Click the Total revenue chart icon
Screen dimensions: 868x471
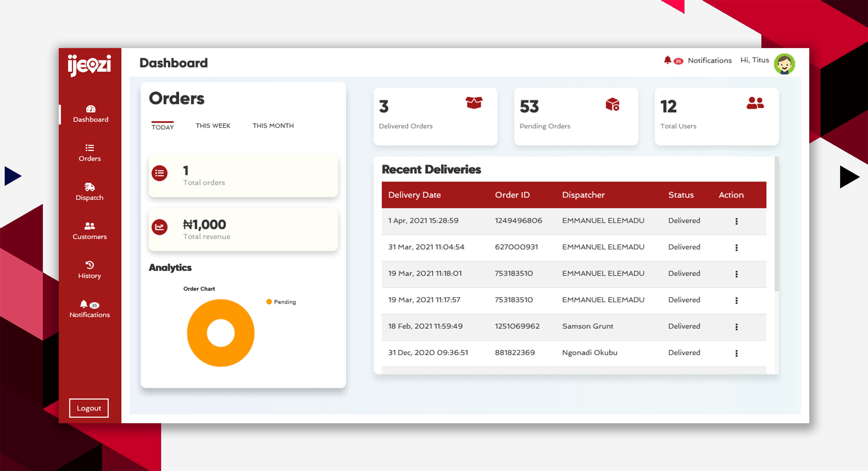pos(159,227)
